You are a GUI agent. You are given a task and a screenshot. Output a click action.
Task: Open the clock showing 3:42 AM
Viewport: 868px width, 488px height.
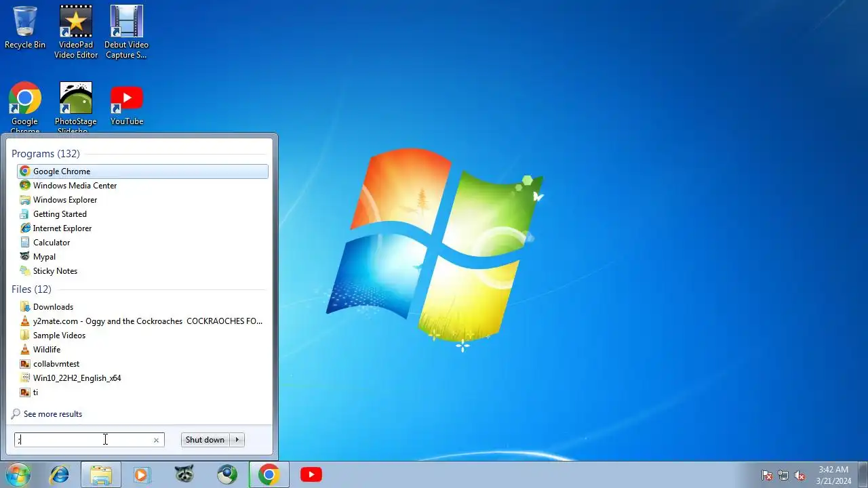(833, 475)
